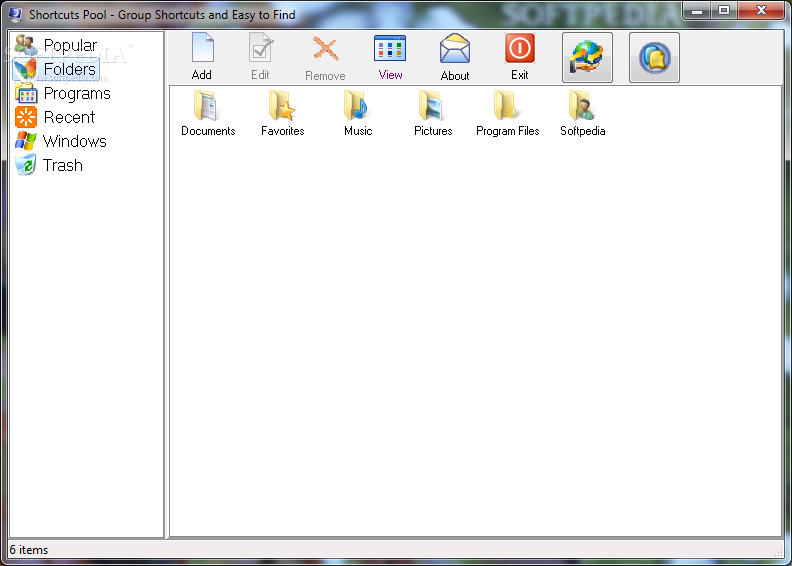Open the Pictures folder shortcut
792x566 pixels.
[x=431, y=106]
